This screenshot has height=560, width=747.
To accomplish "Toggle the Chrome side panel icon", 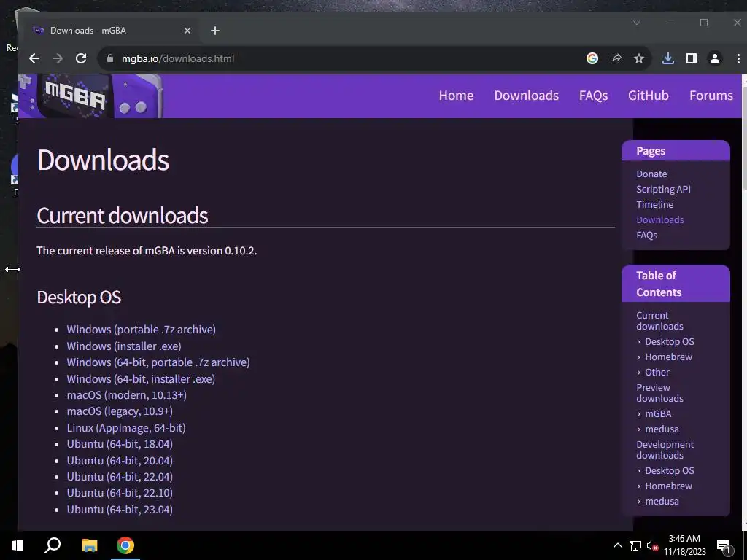I will 692,58.
